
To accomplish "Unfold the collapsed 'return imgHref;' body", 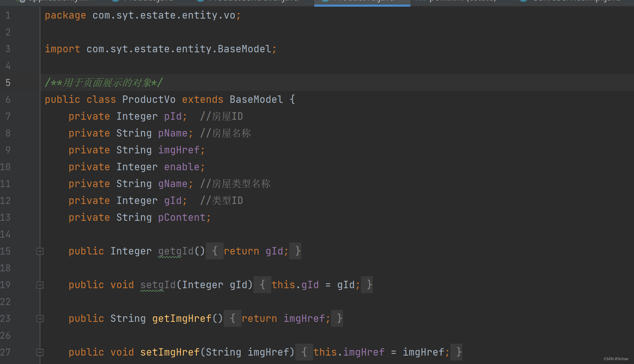I will click(283, 318).
